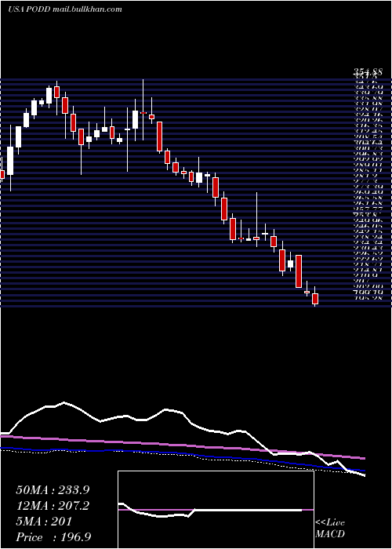Open the Live MACD inset chart box
Screen dimensions: 392x549
[216, 510]
